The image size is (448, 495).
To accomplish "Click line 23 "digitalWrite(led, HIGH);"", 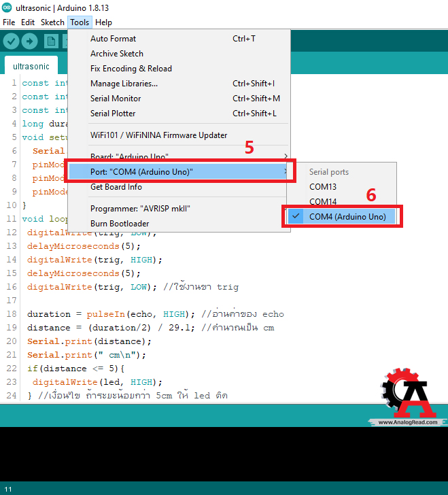I will 97,382.
